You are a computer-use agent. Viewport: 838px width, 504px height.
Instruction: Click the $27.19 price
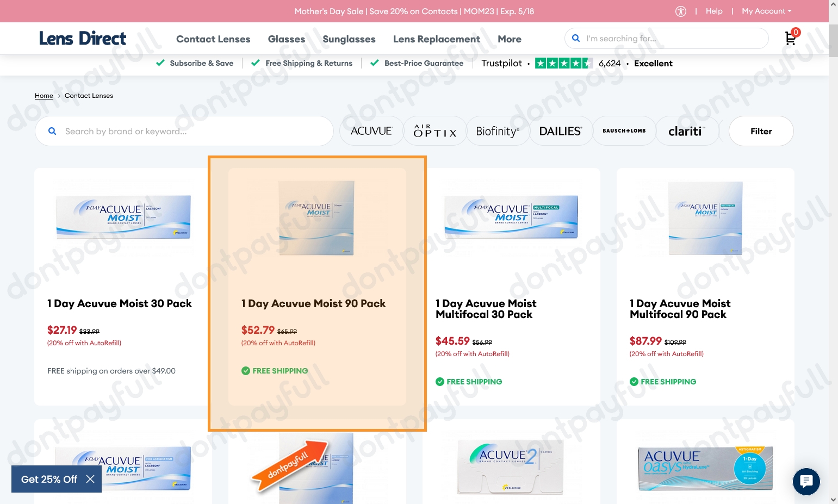coord(62,330)
